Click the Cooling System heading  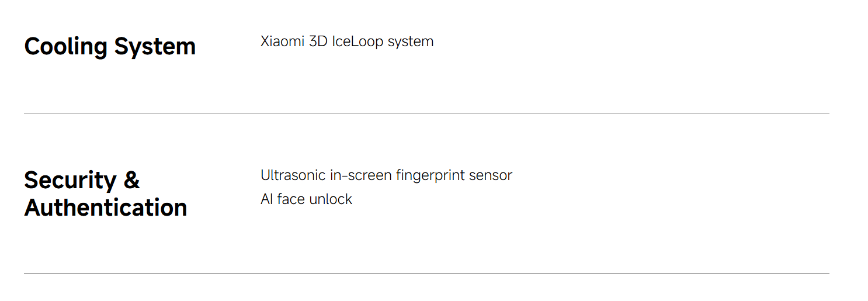coord(110,47)
